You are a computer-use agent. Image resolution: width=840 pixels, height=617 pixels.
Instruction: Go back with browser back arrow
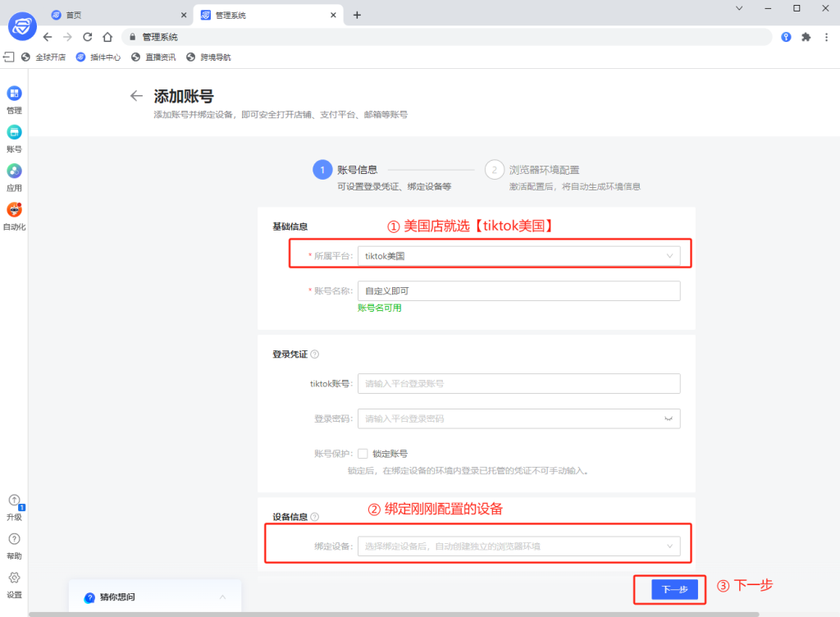coord(48,37)
